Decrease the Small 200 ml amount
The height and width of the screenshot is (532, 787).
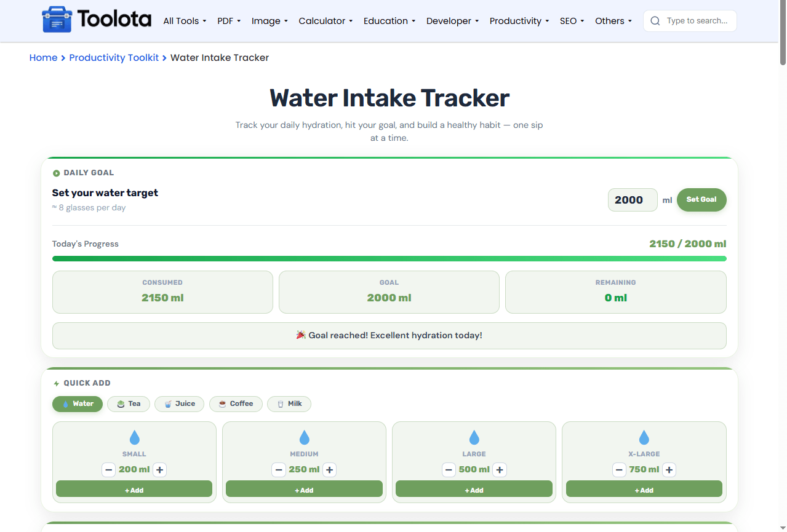tap(109, 470)
